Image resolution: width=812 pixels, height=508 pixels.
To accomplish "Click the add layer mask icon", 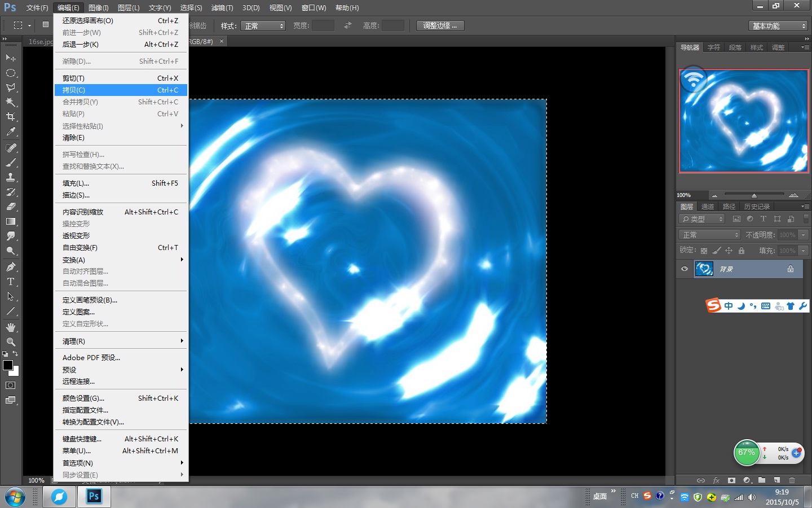I will pos(731,480).
